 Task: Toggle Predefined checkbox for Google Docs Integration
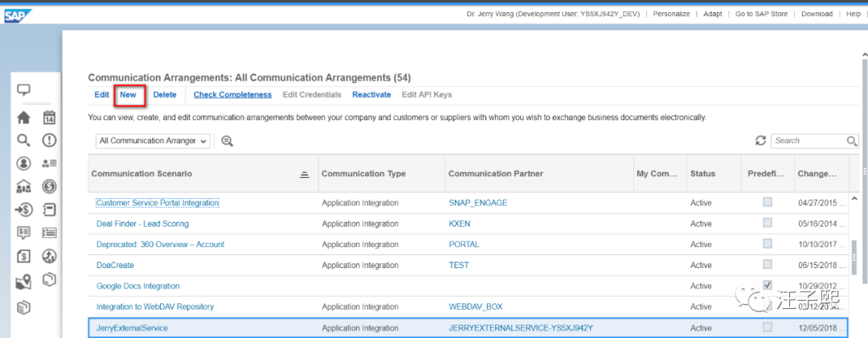pos(768,286)
